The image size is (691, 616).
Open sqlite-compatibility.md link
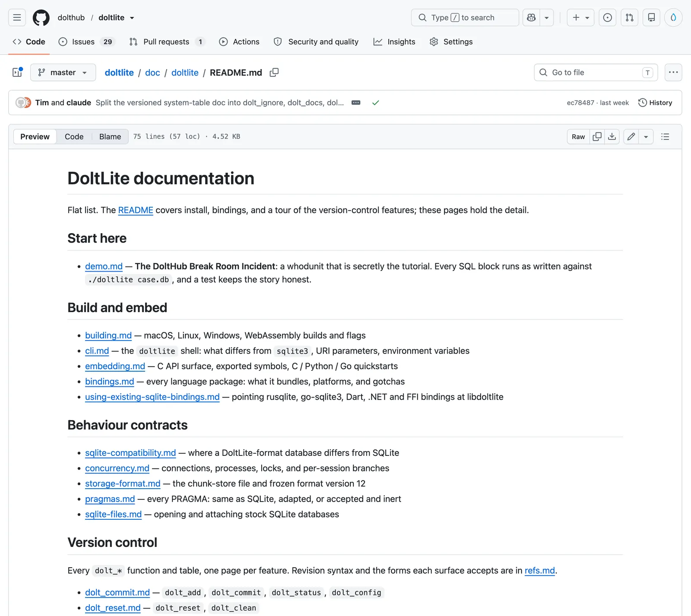(130, 453)
